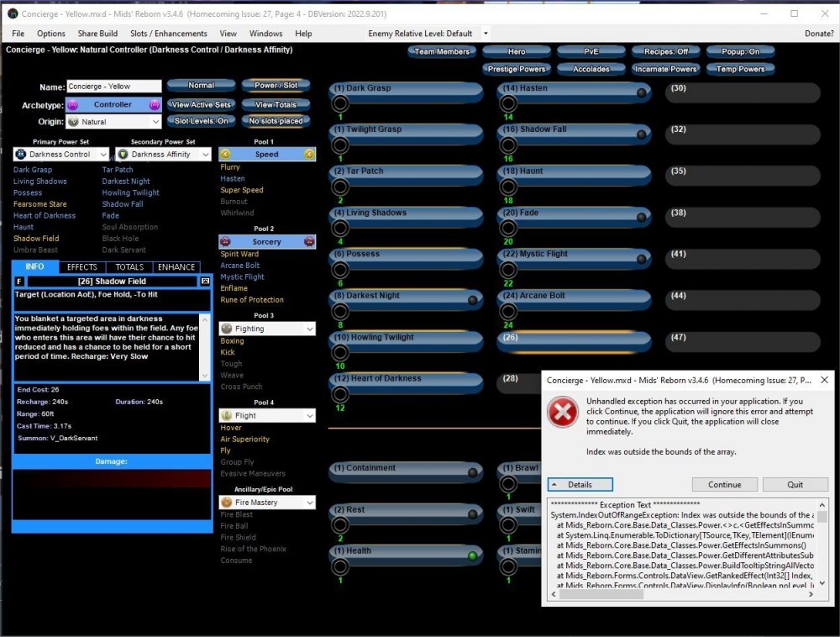Click the character Name input field

tap(113, 87)
